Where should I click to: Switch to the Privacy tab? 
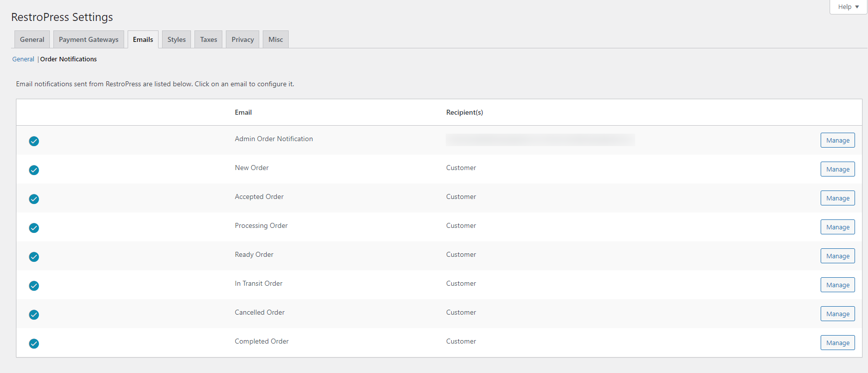(x=243, y=39)
